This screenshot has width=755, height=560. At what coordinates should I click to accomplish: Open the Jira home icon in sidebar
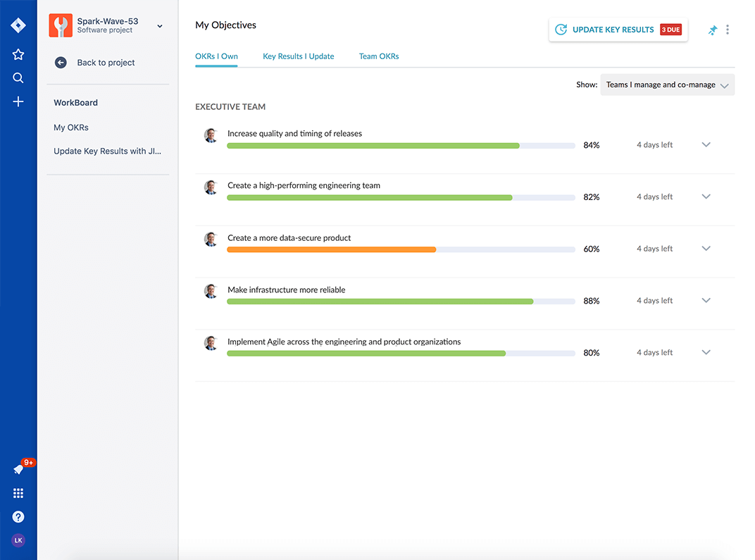(18, 25)
